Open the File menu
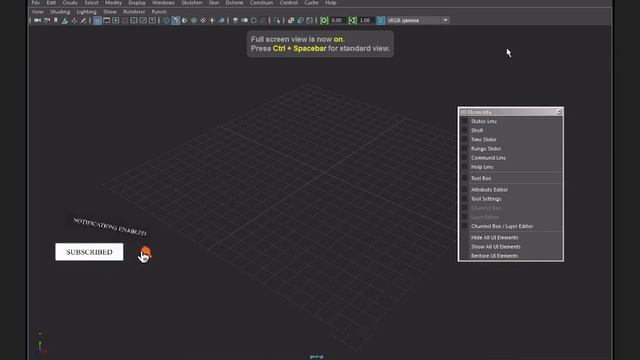Image resolution: width=640 pixels, height=360 pixels. pos(36,2)
